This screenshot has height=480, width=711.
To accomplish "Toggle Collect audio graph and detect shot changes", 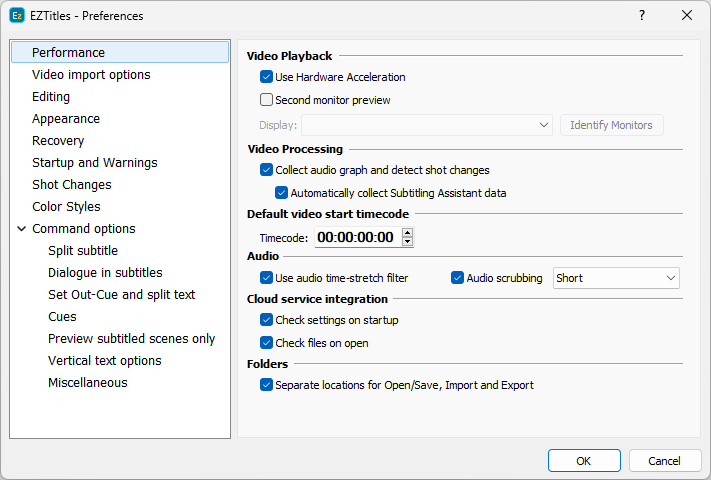I will (266, 170).
